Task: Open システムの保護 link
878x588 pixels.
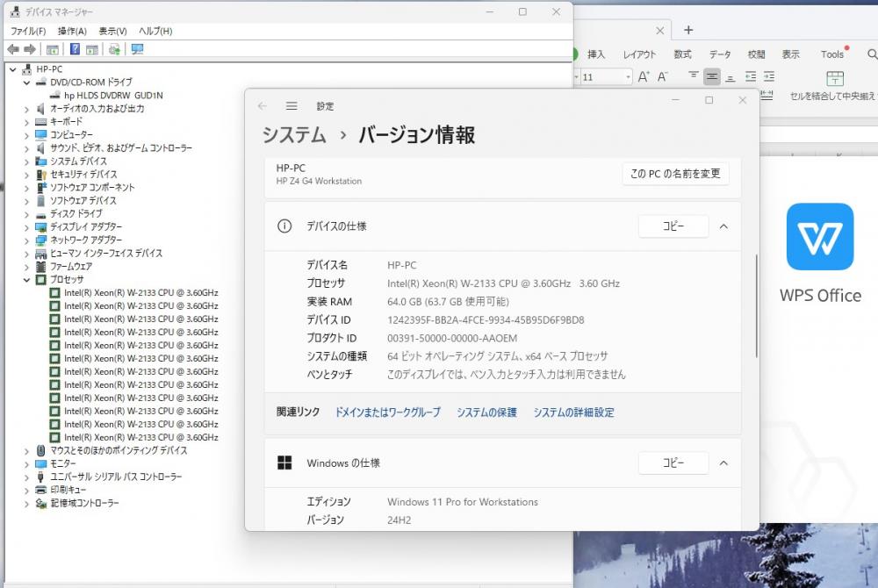Action: [486, 412]
